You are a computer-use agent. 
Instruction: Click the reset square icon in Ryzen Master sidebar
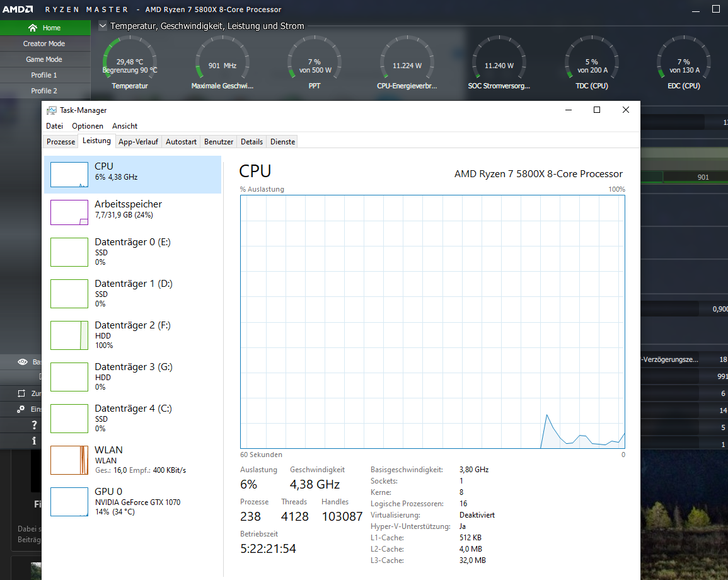coord(21,393)
